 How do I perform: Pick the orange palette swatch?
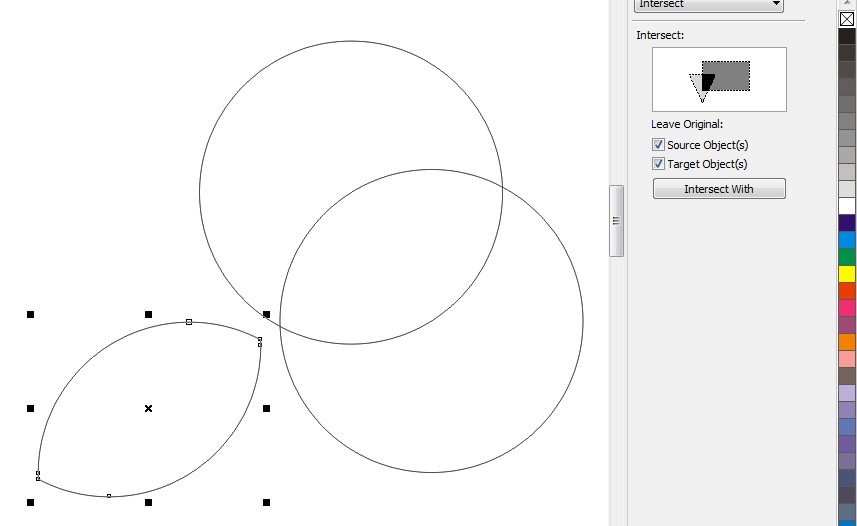click(847, 342)
